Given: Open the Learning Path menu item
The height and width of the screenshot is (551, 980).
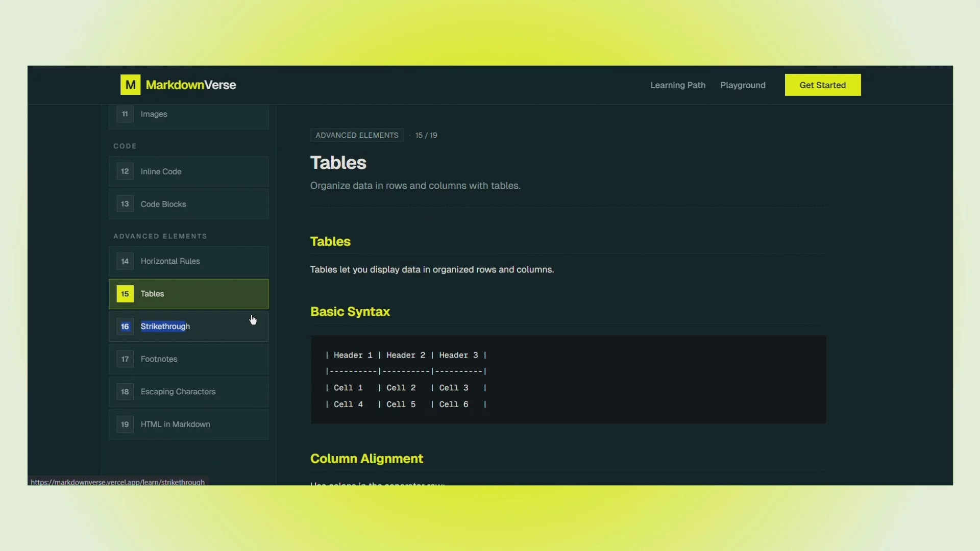Looking at the screenshot, I should pyautogui.click(x=677, y=85).
